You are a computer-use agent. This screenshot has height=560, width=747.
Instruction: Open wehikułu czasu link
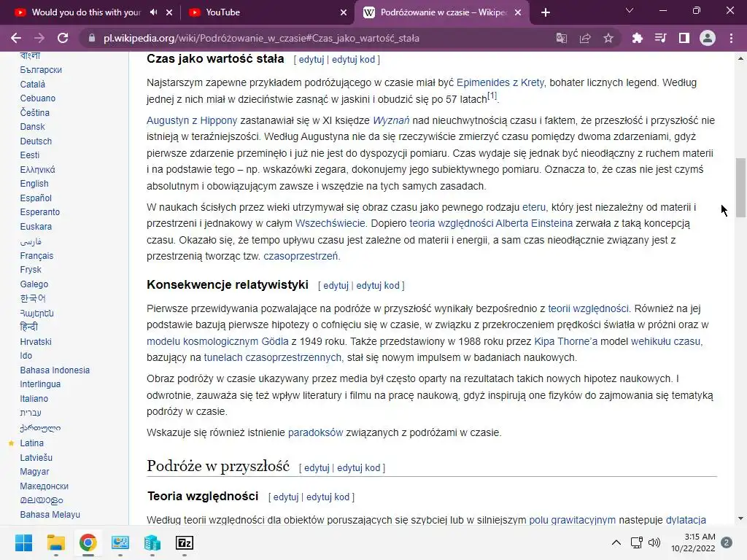(x=665, y=341)
